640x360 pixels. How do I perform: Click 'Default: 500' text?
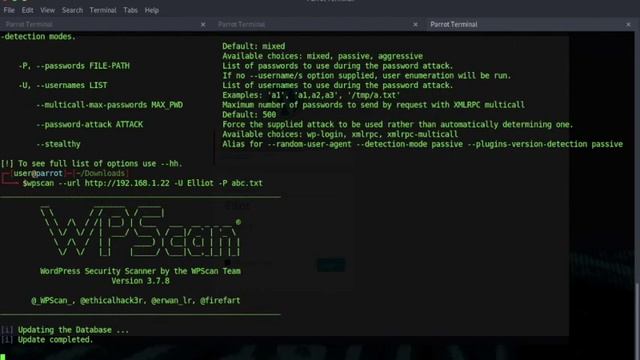click(249, 115)
